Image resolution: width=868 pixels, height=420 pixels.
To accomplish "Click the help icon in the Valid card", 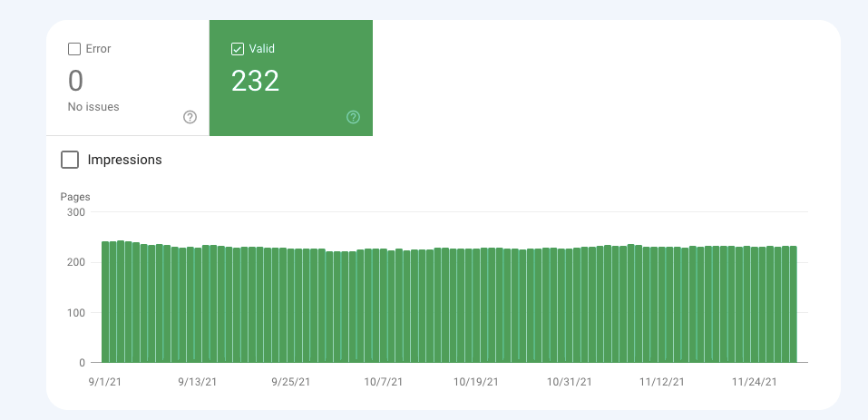I will click(354, 117).
